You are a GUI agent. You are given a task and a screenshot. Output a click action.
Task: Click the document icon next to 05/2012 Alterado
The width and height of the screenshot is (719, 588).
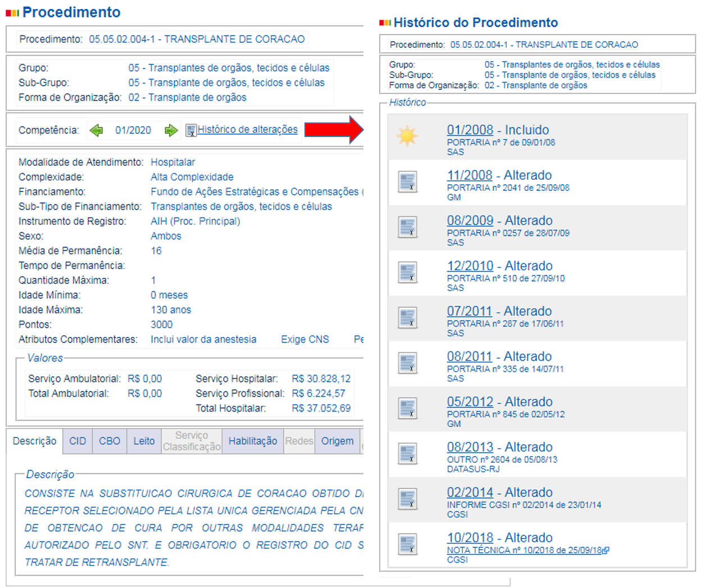pyautogui.click(x=407, y=408)
